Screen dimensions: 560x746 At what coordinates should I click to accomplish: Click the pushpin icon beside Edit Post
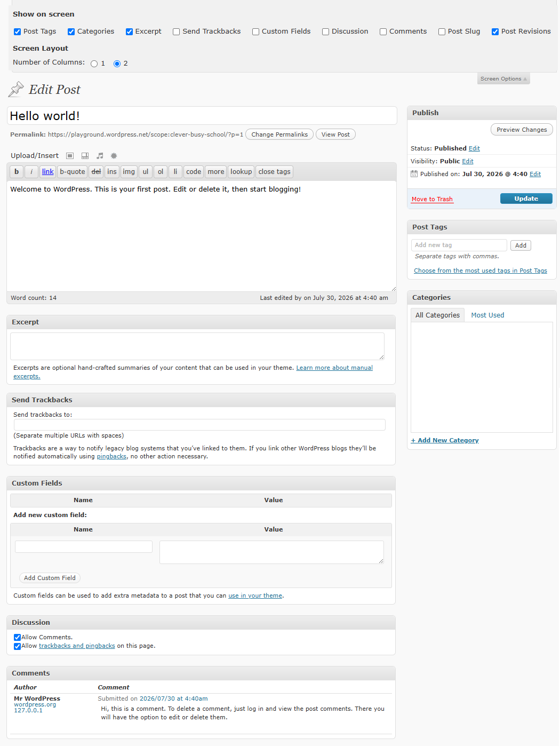[17, 89]
